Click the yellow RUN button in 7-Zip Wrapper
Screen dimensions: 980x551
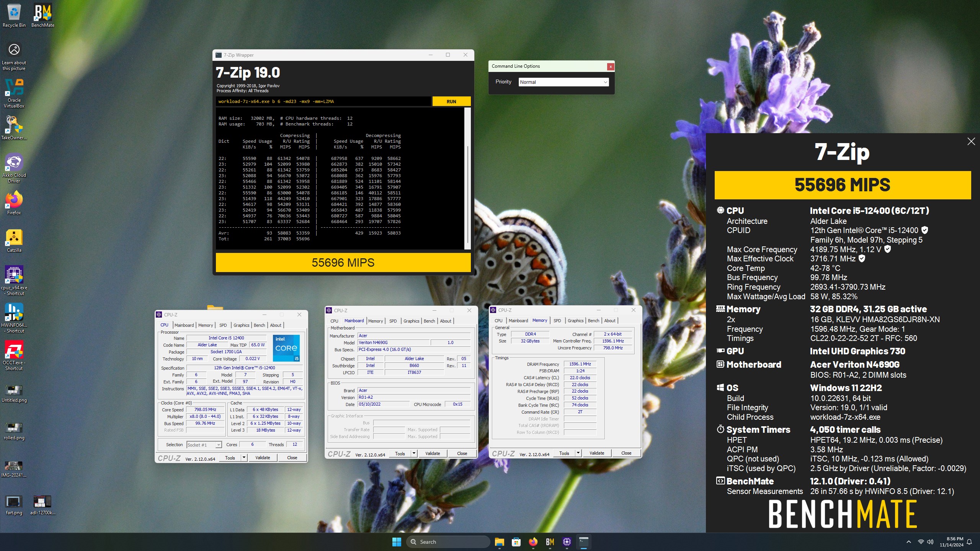coord(451,101)
